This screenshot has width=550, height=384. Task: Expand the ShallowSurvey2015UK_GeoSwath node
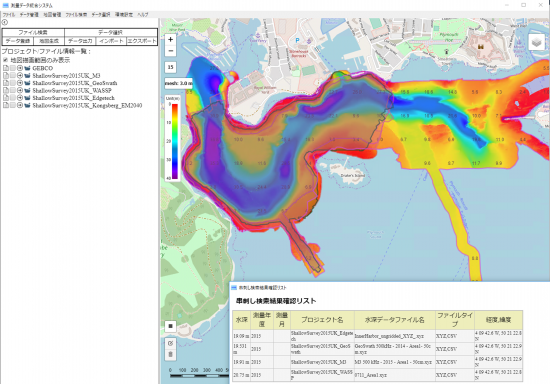tap(20, 83)
